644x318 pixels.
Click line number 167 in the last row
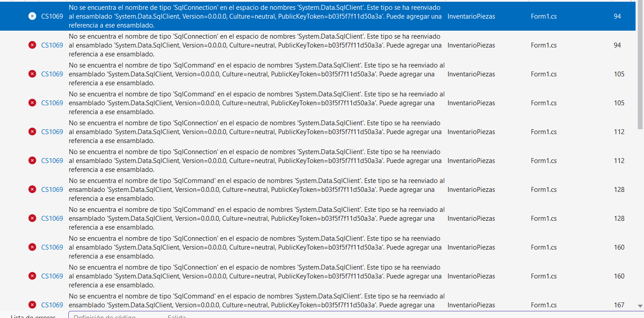619,305
